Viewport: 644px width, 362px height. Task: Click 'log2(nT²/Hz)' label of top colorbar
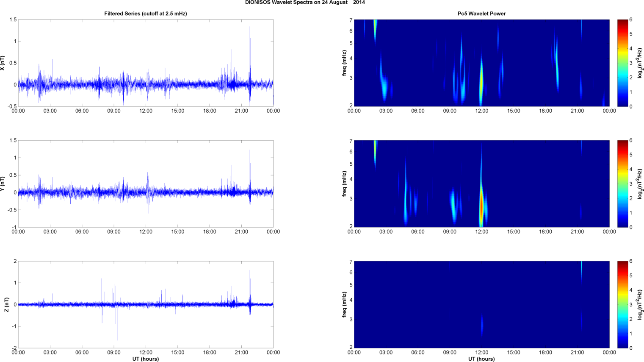coord(640,63)
